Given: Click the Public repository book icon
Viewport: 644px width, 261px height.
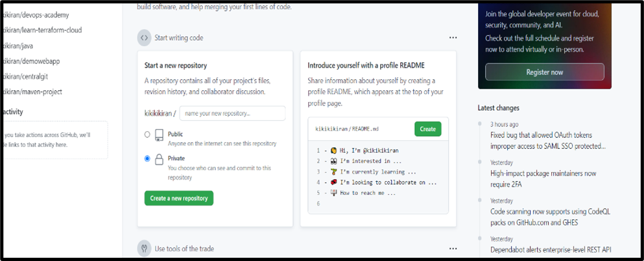Looking at the screenshot, I should tap(158, 136).
